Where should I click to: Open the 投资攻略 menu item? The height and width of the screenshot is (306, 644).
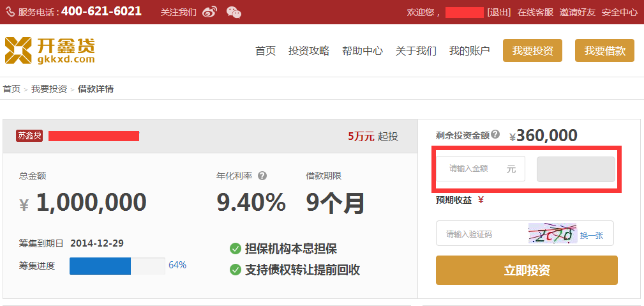click(x=309, y=51)
